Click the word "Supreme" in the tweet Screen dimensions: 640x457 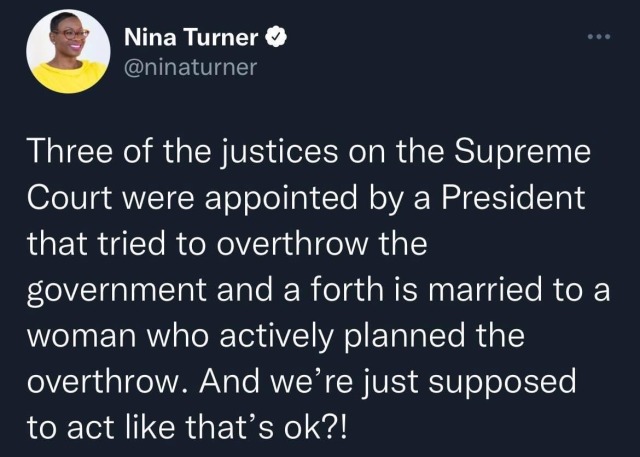tap(522, 151)
